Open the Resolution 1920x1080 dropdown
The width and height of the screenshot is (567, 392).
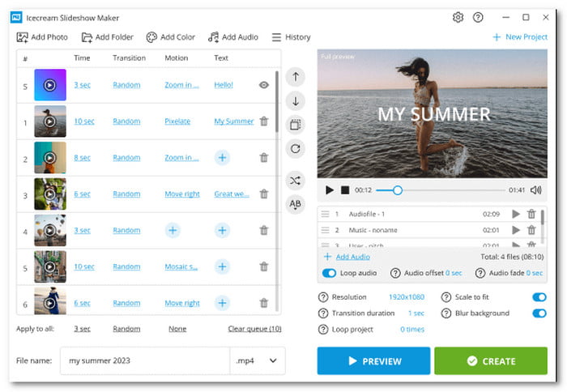[x=407, y=297]
